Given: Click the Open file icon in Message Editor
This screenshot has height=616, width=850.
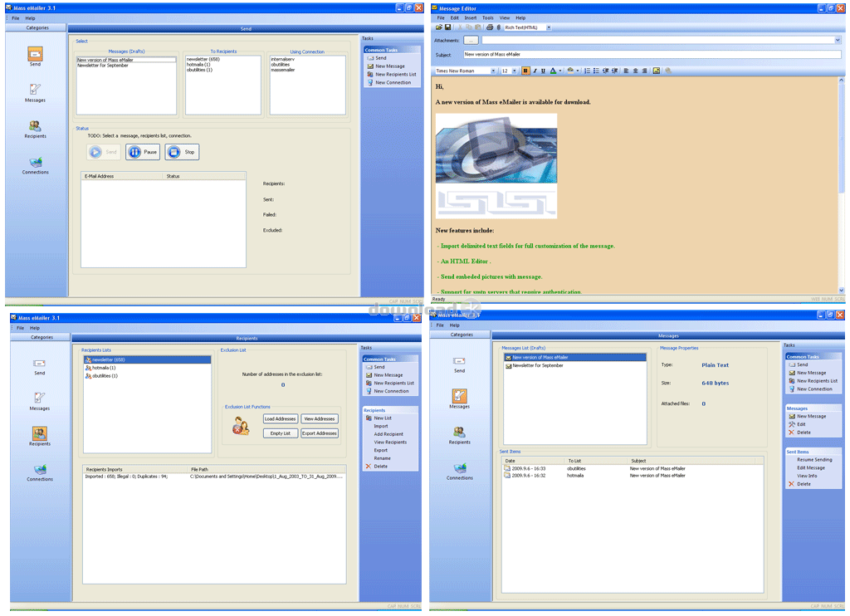Looking at the screenshot, I should pos(438,27).
